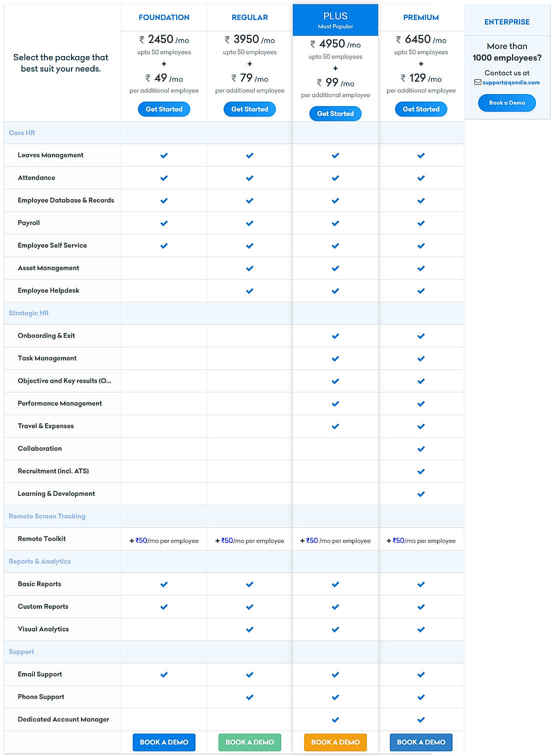The width and height of the screenshot is (554, 756).
Task: Click Foundation checkmark for Custom Reports
Action: click(164, 607)
